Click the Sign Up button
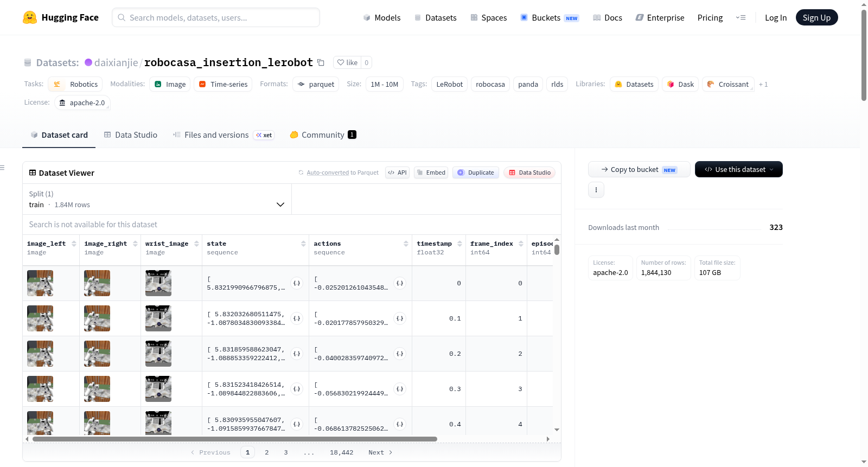The height and width of the screenshot is (467, 868). tap(816, 17)
